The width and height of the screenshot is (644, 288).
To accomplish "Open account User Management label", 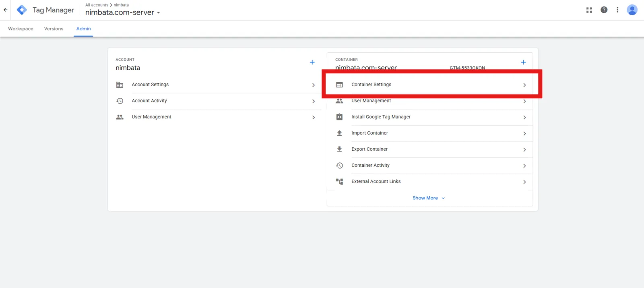I will (151, 117).
